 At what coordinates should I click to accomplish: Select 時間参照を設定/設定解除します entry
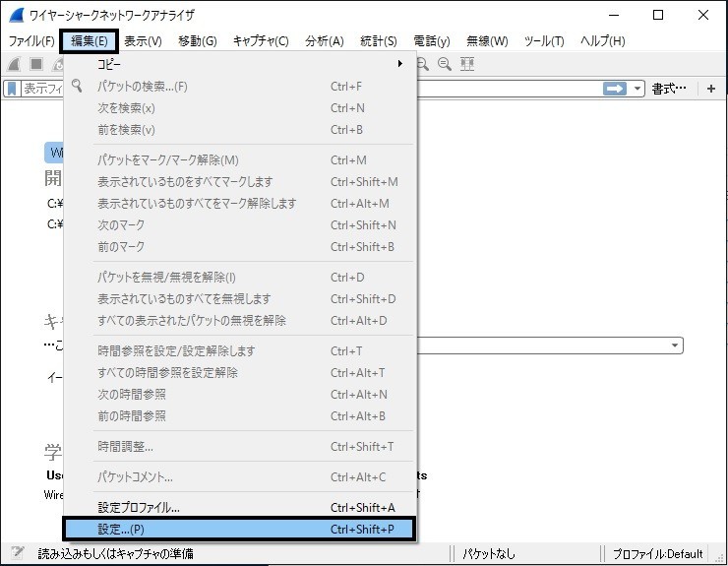tap(240, 350)
